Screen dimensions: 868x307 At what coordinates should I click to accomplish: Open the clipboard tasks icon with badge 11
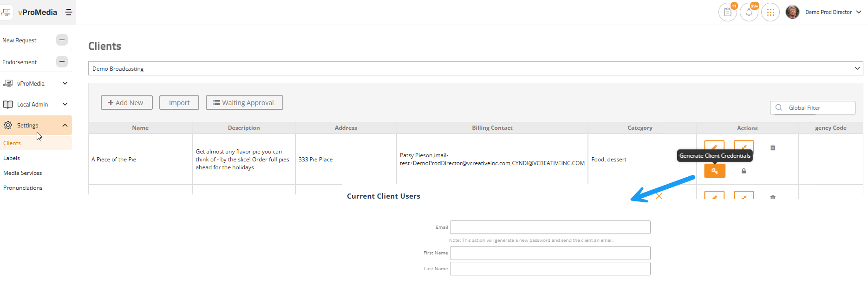pyautogui.click(x=727, y=13)
